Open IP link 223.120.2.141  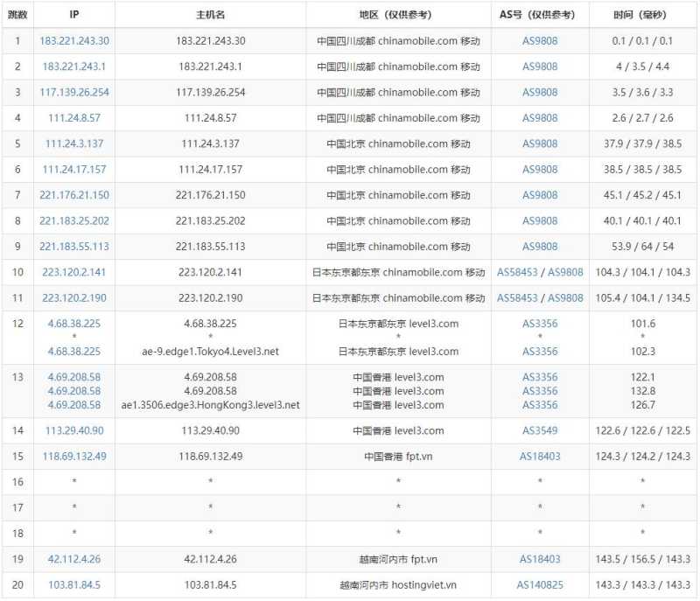[x=74, y=272]
